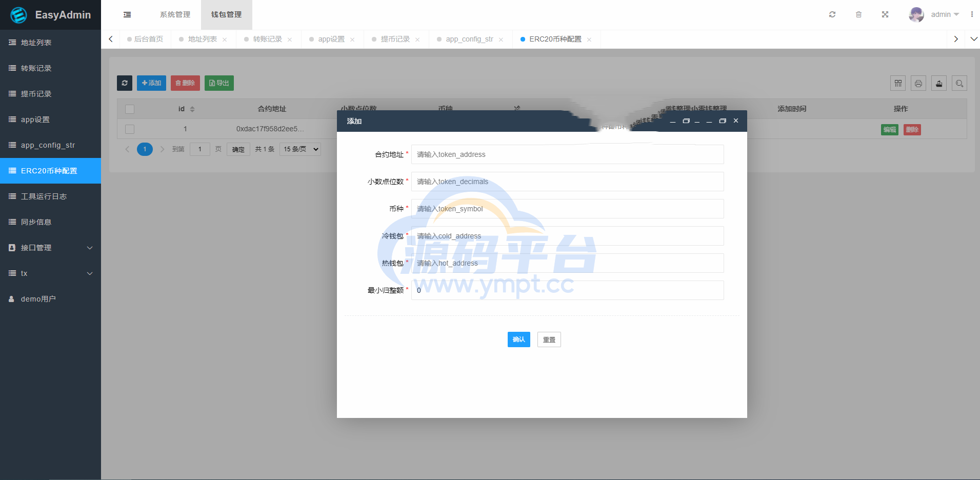This screenshot has width=980, height=480.
Task: Switch to 后台首页 tab
Action: (145, 39)
